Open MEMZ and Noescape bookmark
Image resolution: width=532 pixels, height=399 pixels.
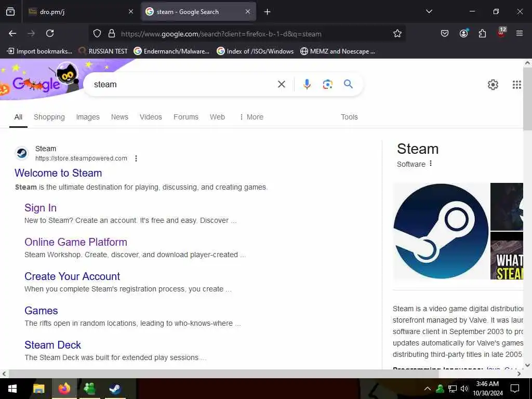click(x=338, y=51)
